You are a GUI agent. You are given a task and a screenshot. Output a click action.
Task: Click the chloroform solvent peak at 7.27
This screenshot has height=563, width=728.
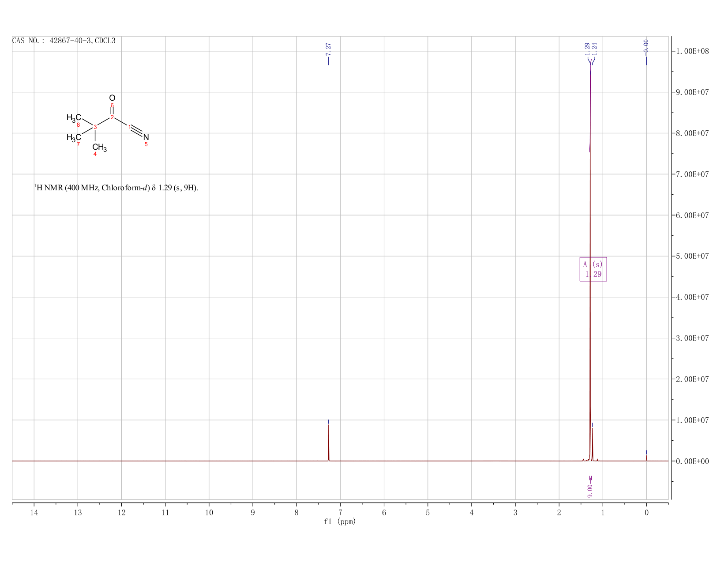pyautogui.click(x=328, y=442)
